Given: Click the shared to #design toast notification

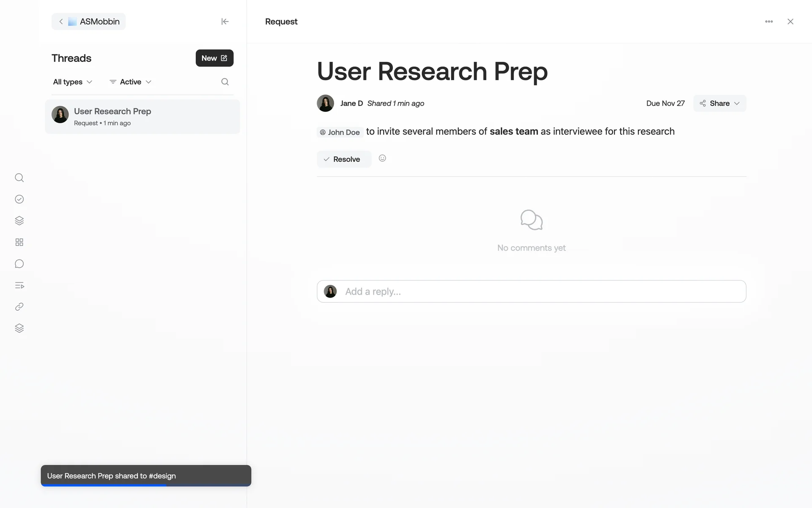Looking at the screenshot, I should [x=146, y=475].
